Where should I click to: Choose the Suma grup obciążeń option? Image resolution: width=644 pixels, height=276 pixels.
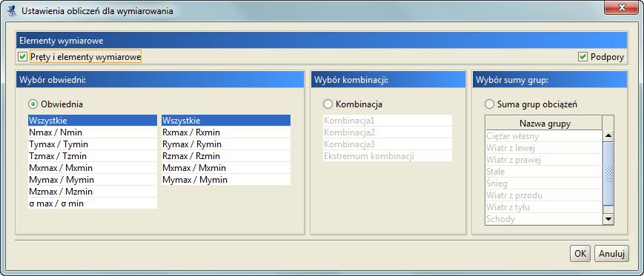(x=490, y=104)
